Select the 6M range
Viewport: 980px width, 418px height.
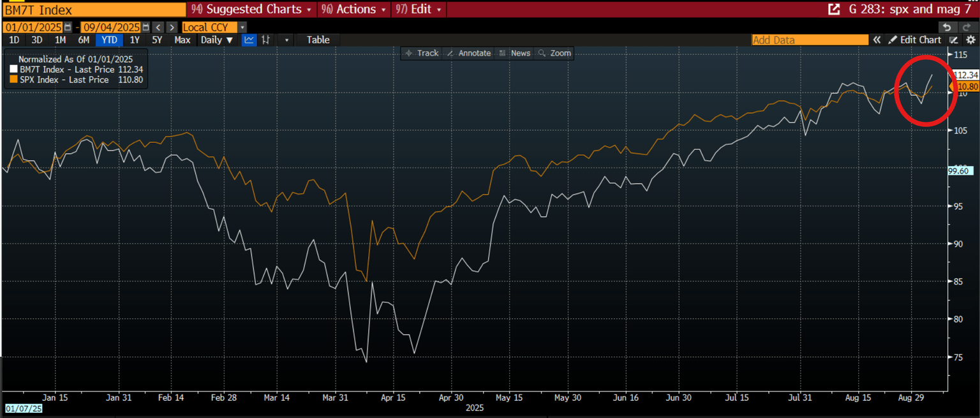point(84,40)
